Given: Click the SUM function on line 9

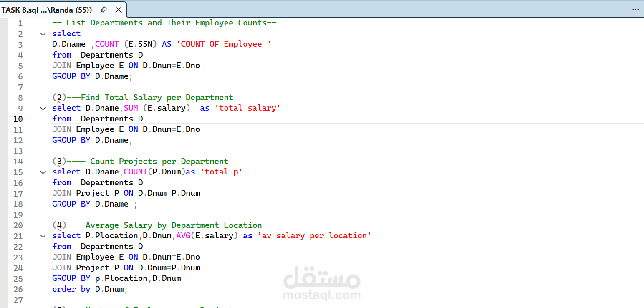Looking at the screenshot, I should (x=131, y=108).
